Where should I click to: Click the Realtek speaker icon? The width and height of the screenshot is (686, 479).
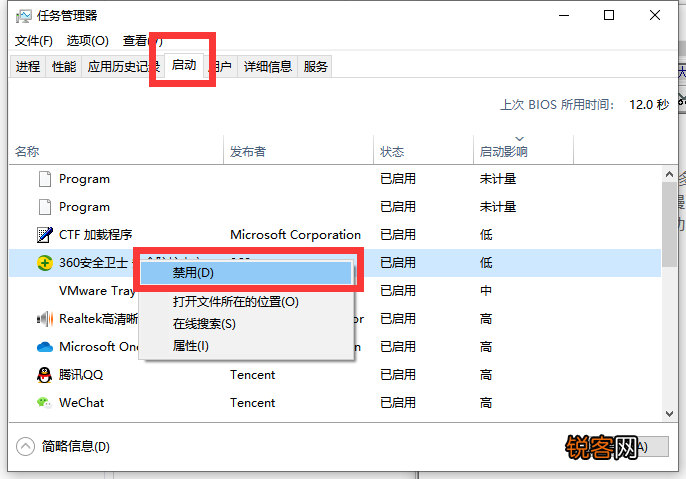(45, 319)
